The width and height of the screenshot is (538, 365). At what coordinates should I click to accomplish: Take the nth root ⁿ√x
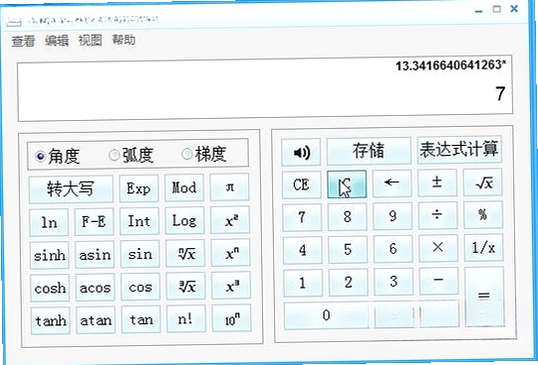coord(185,254)
